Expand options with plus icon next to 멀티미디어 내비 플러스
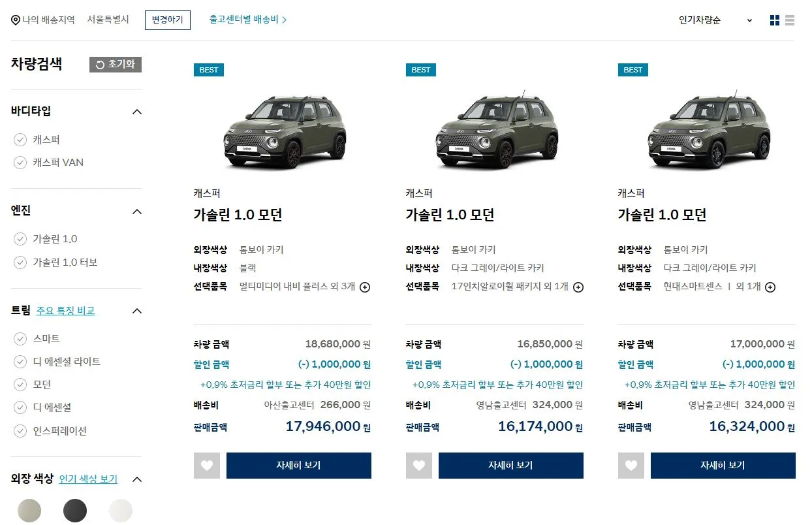 pos(365,287)
